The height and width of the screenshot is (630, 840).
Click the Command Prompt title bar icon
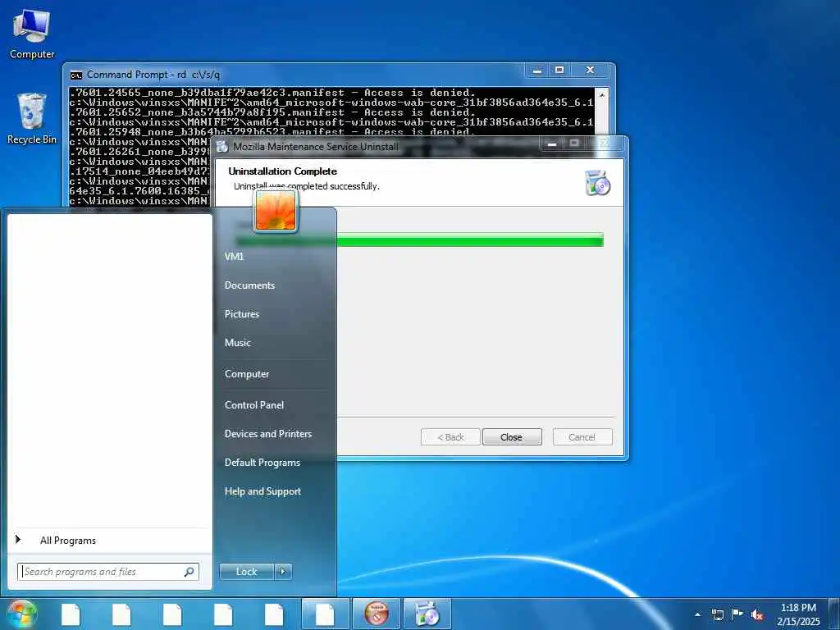[x=76, y=75]
